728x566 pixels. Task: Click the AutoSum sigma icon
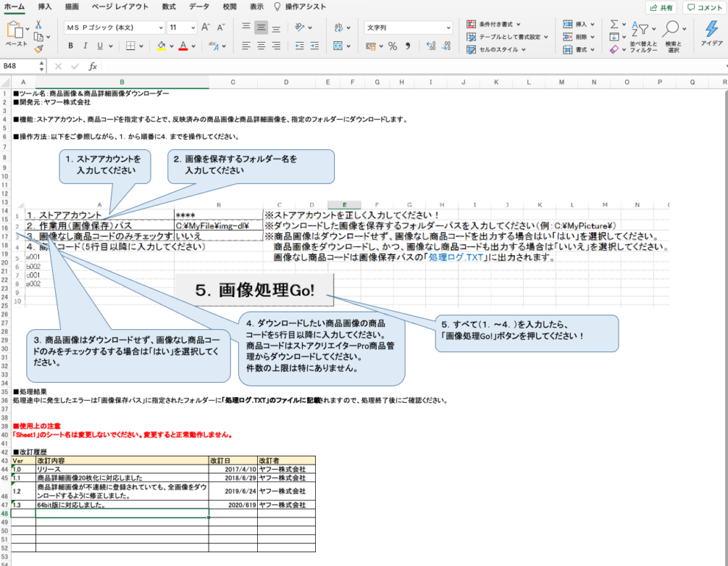pos(614,24)
